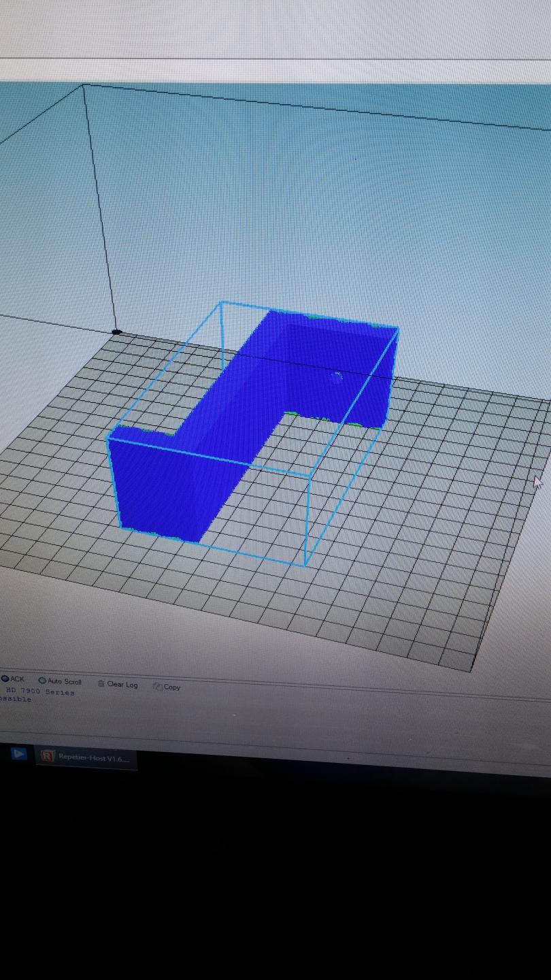Toggle the ACK log filter
The image size is (551, 980).
coord(13,679)
